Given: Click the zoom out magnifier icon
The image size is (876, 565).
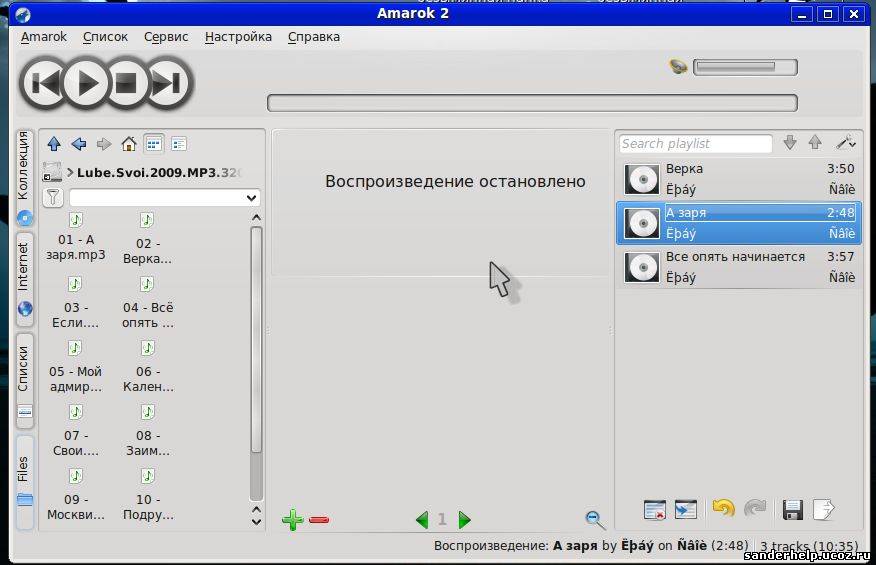Looking at the screenshot, I should click(x=595, y=519).
